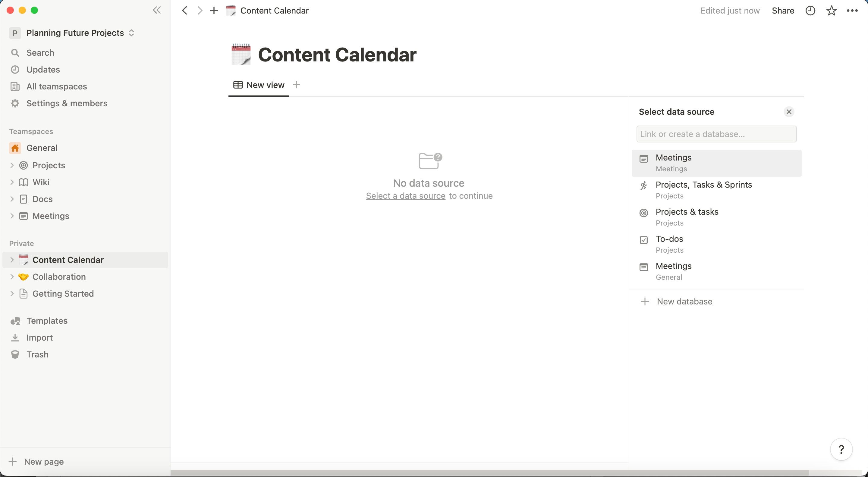This screenshot has width=868, height=477.
Task: Expand the Content Calendar sidebar item
Action: point(12,260)
